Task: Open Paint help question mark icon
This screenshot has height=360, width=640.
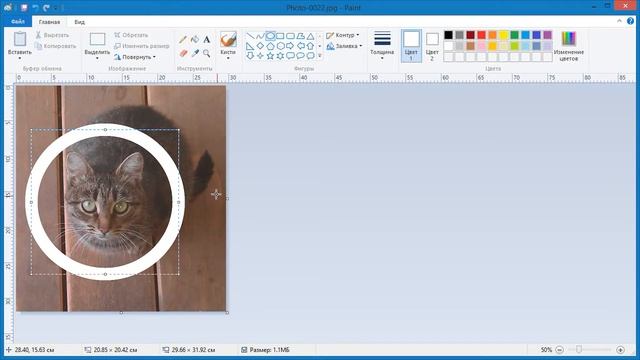Action: coord(631,21)
